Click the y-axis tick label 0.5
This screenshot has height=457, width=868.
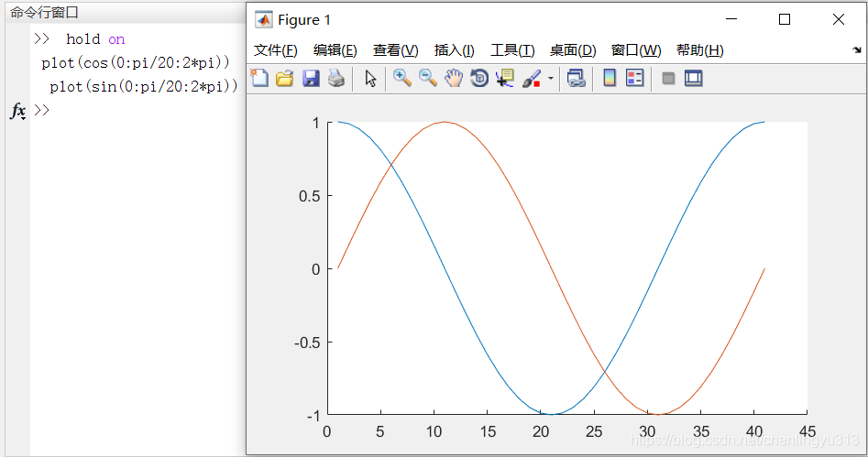(x=310, y=196)
